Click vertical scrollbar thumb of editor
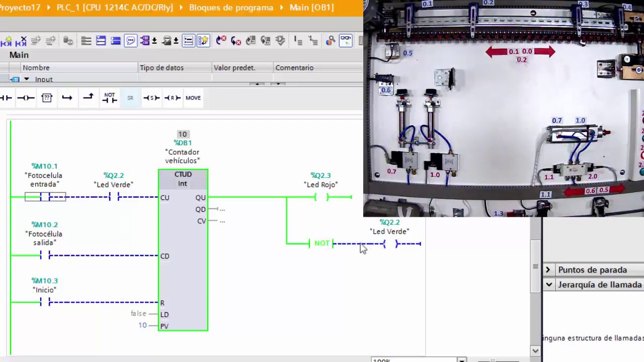The image size is (644, 362). [x=535, y=266]
